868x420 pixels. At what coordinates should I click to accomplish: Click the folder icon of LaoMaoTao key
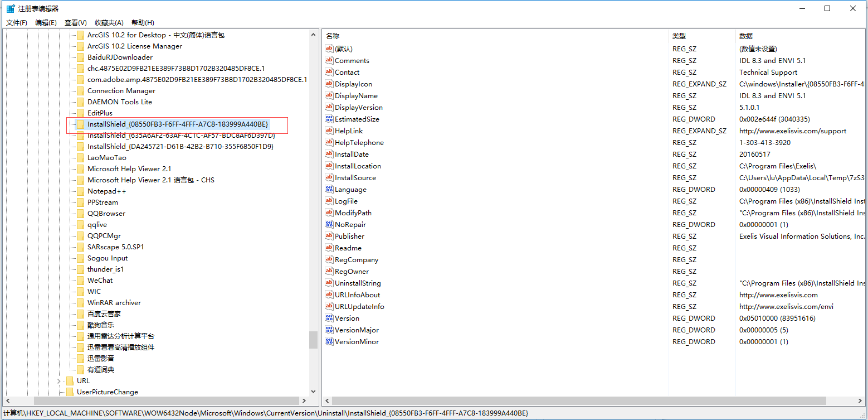tap(80, 158)
